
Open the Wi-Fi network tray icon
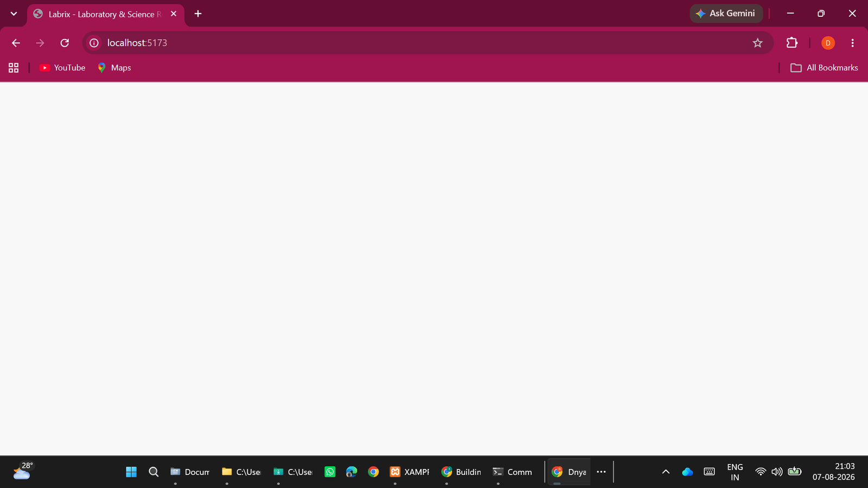click(761, 472)
